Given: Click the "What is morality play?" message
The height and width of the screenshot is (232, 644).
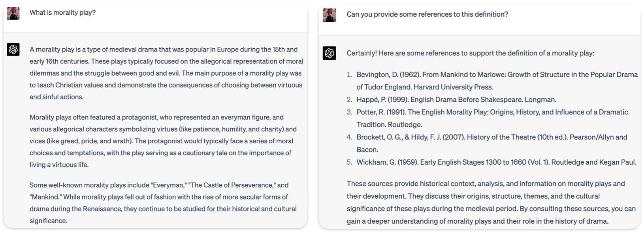Looking at the screenshot, I should [x=62, y=13].
